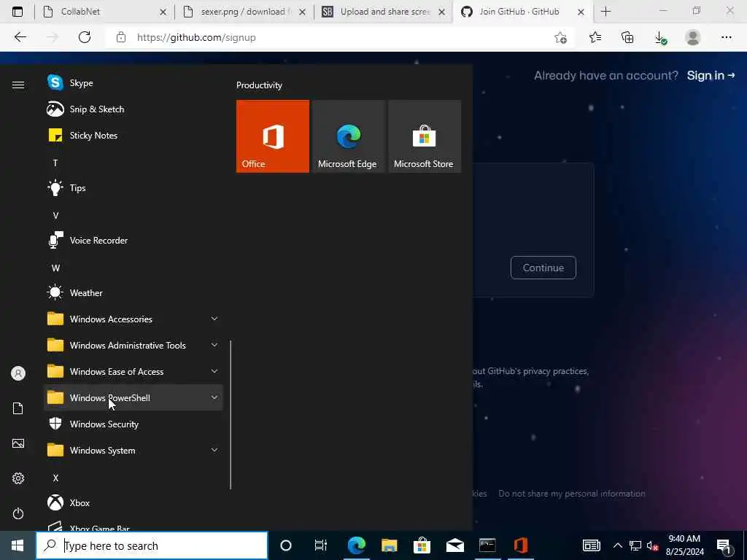Click the Type here to search box
Viewport: 747px width, 560px height.
point(152,545)
